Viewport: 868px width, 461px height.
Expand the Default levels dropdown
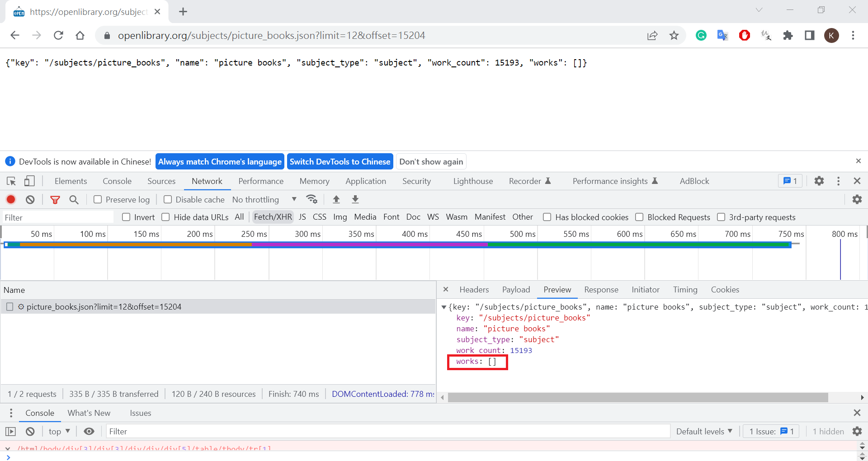pos(704,431)
